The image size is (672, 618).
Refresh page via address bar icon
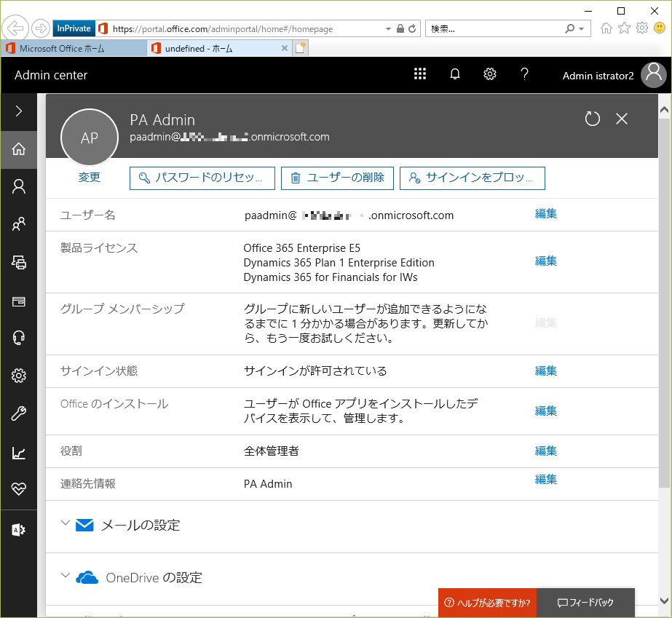(x=412, y=28)
